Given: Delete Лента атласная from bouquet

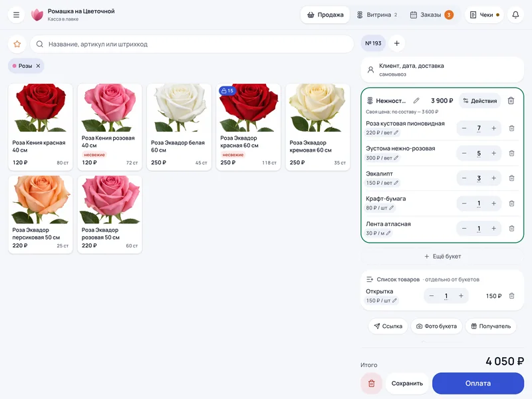Looking at the screenshot, I should tap(511, 228).
